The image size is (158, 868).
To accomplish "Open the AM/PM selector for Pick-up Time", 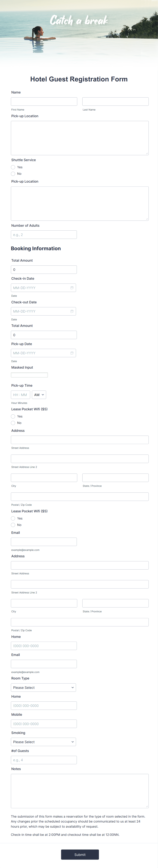I will [39, 395].
